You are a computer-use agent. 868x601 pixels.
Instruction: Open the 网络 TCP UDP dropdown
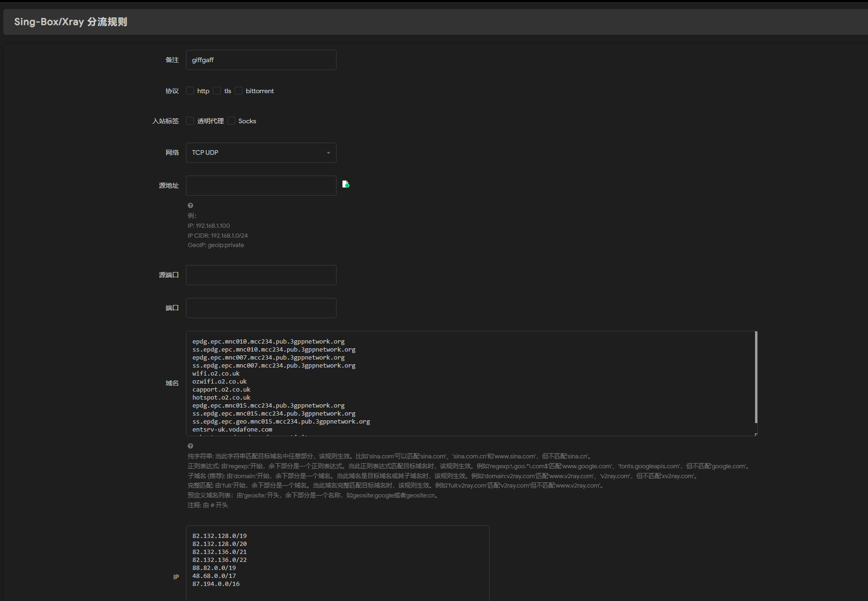261,153
